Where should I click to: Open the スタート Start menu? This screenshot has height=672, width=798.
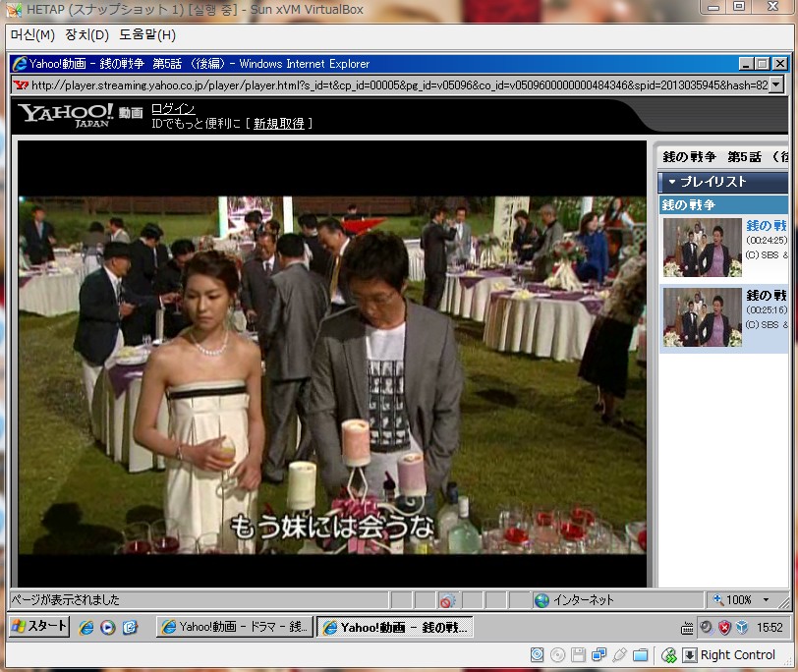point(39,626)
